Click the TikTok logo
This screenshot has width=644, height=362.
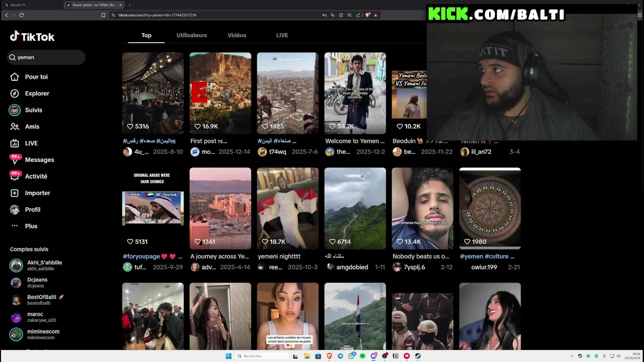pos(32,37)
